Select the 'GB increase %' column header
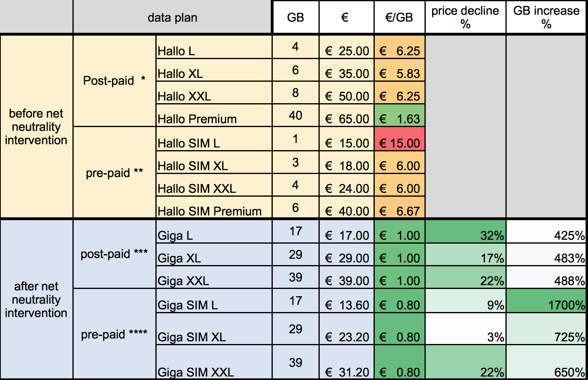The height and width of the screenshot is (380, 588). pos(546,17)
